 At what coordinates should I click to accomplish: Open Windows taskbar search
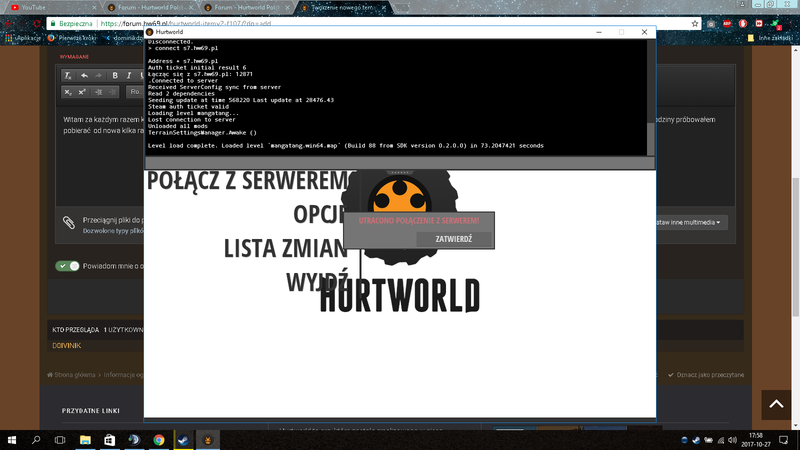point(36,440)
